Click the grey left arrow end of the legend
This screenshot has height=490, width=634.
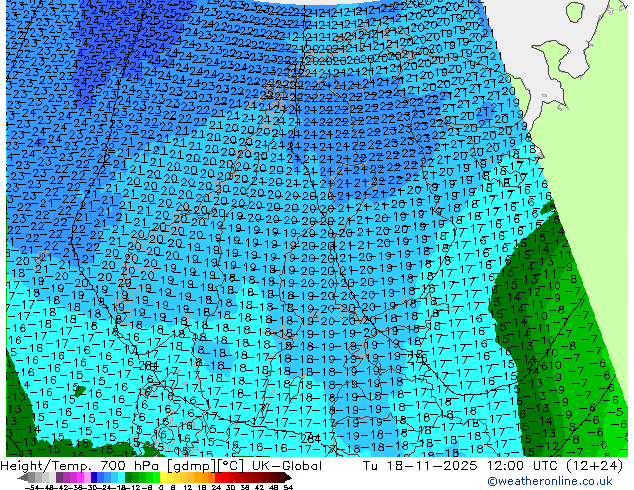22,477
